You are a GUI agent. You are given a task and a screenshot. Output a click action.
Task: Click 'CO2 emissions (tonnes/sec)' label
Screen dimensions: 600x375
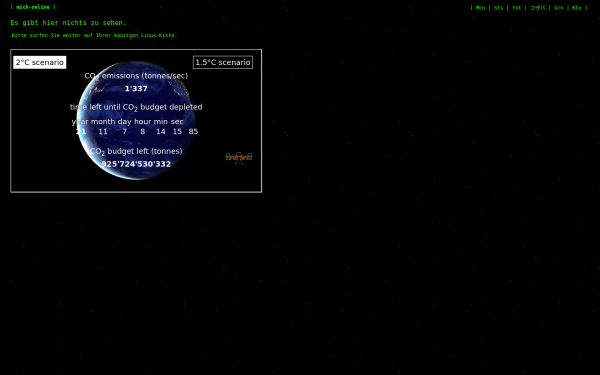coord(136,76)
